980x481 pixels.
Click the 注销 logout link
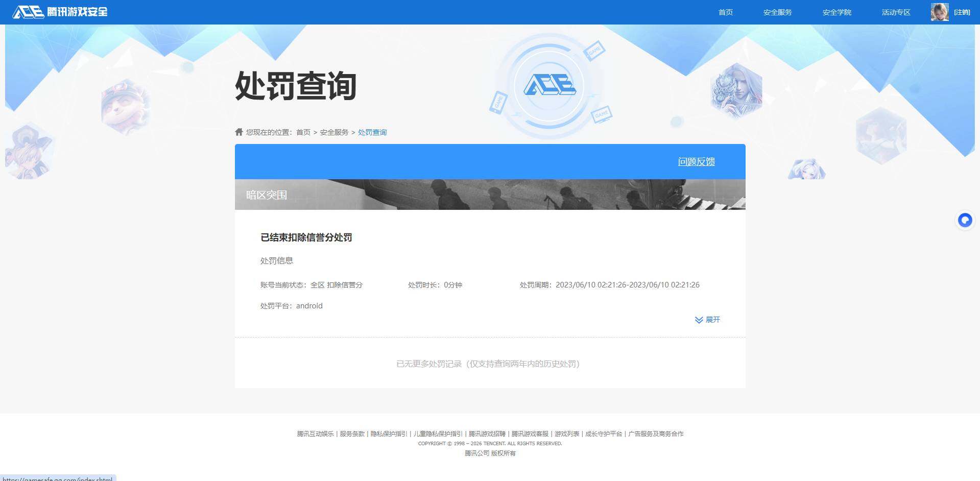[x=962, y=12]
